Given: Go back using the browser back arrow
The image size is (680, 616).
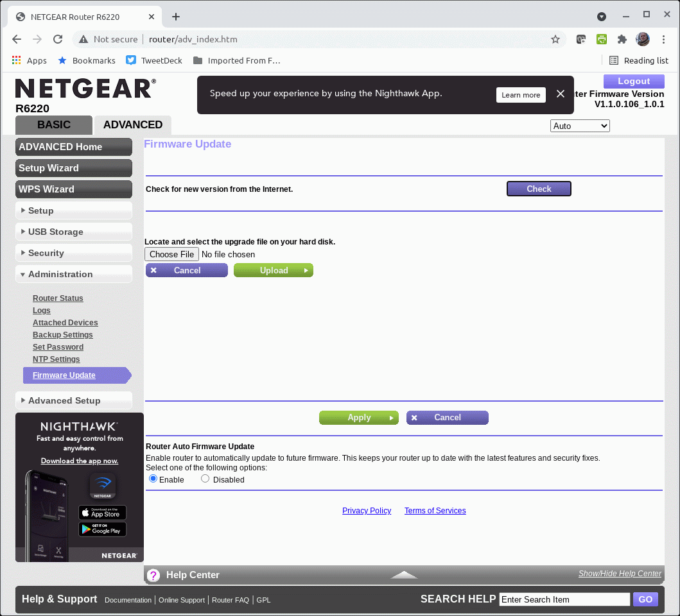Looking at the screenshot, I should tap(17, 39).
